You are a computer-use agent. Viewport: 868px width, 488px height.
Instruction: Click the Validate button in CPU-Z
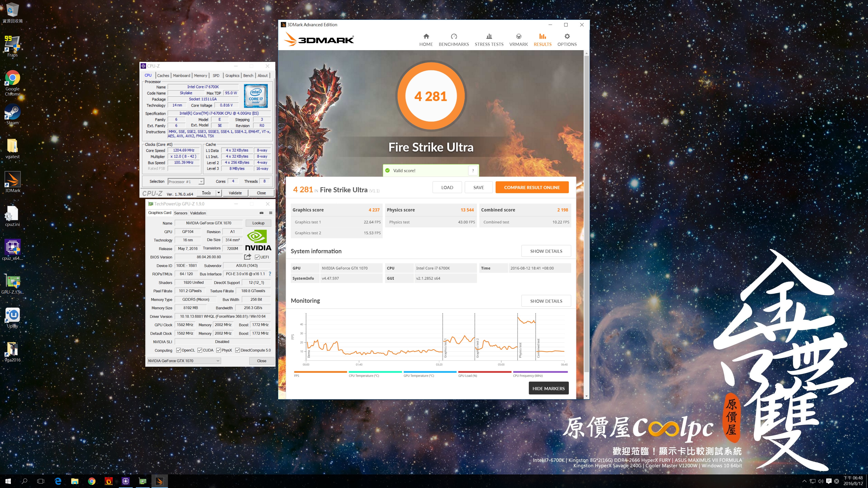[235, 193]
